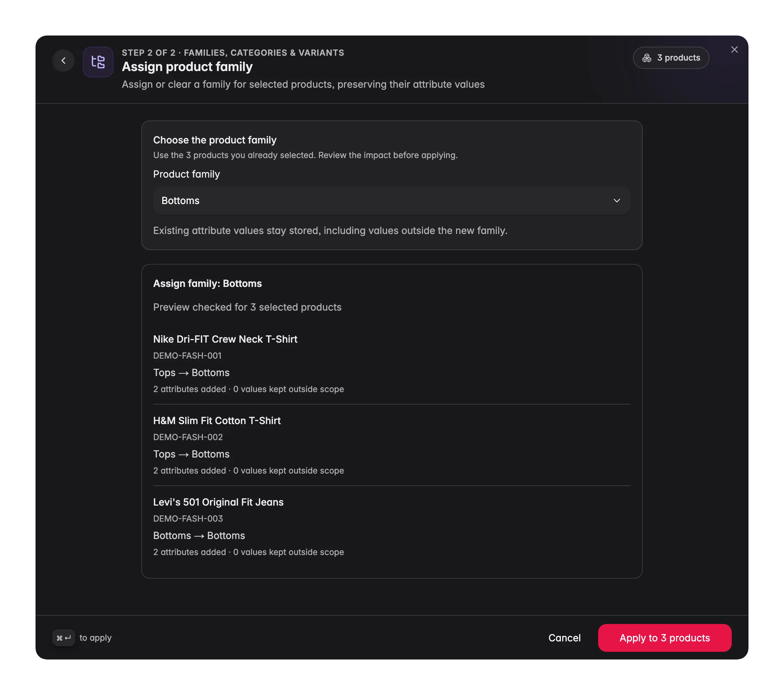Select Levi's 501 Original Fit Jeans title
784x695 pixels.
click(218, 502)
